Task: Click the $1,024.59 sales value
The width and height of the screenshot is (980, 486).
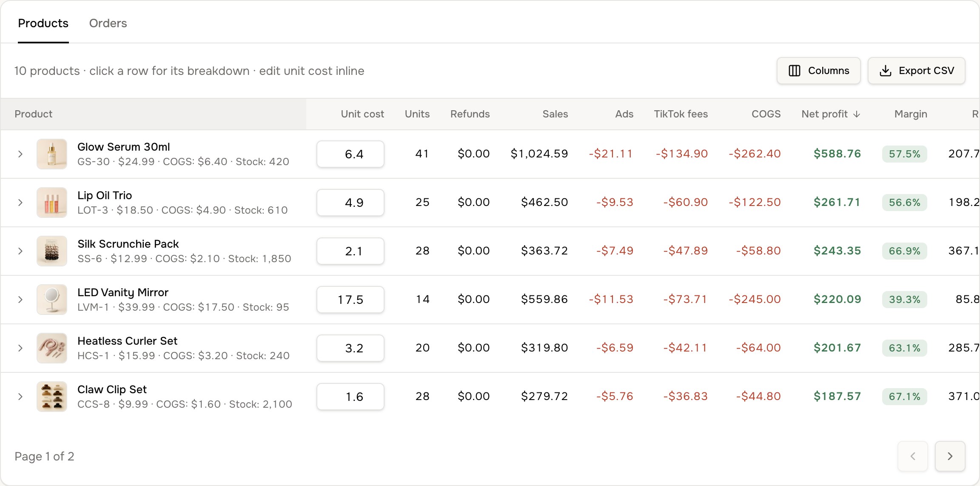Action: [539, 154]
